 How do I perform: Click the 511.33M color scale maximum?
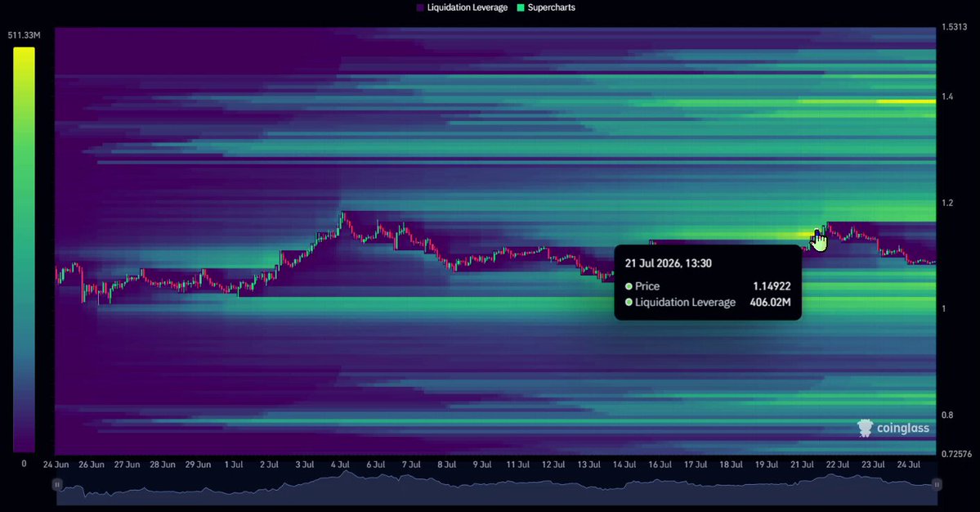pyautogui.click(x=24, y=35)
